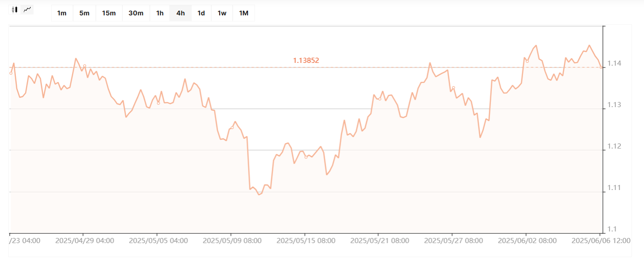644x258 pixels.
Task: Click the 2025/05/09 08:00 date label
Action: click(x=232, y=241)
